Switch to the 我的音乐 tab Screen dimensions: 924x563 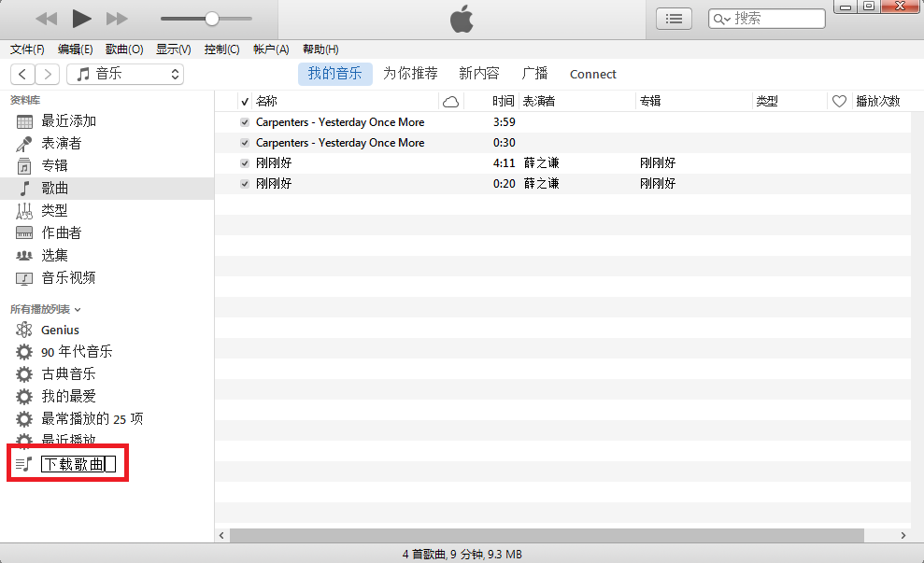pyautogui.click(x=334, y=74)
